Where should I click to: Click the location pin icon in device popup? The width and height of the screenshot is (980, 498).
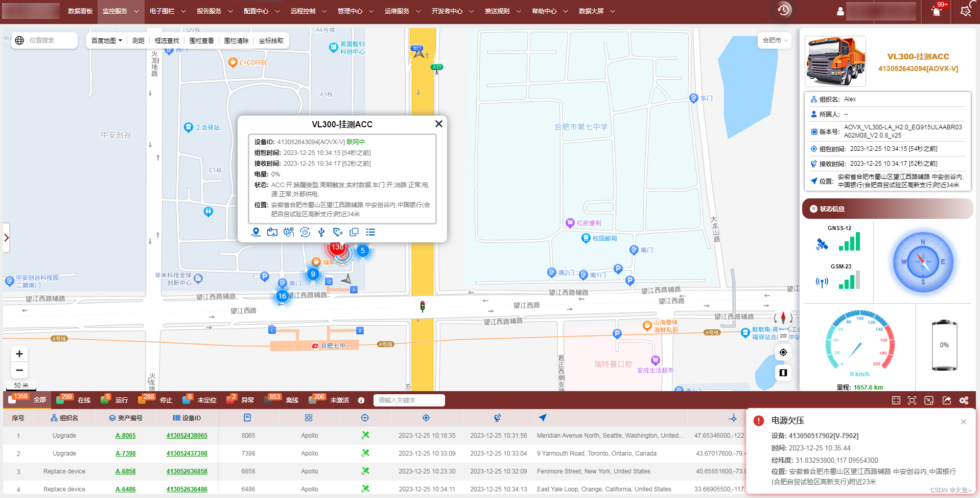[x=256, y=232]
